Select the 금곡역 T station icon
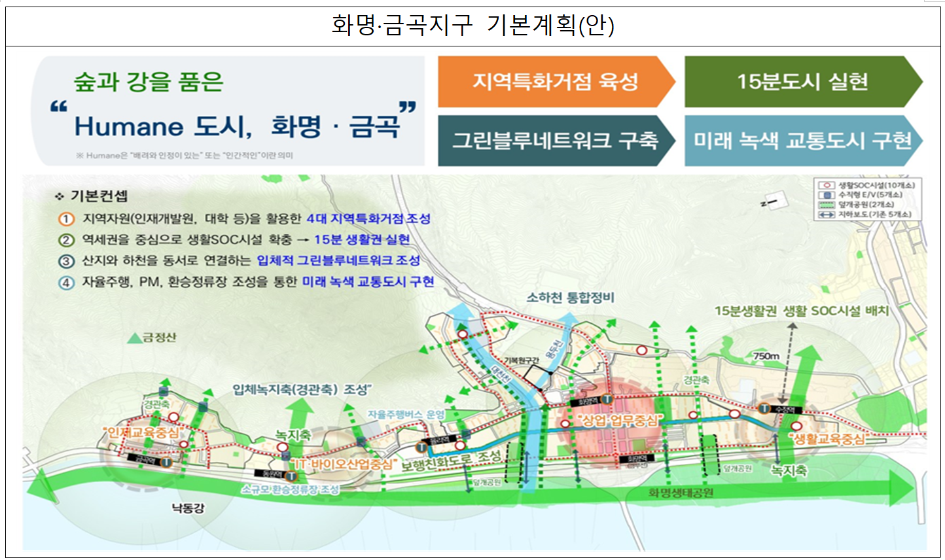The height and width of the screenshot is (560, 945). tap(166, 462)
